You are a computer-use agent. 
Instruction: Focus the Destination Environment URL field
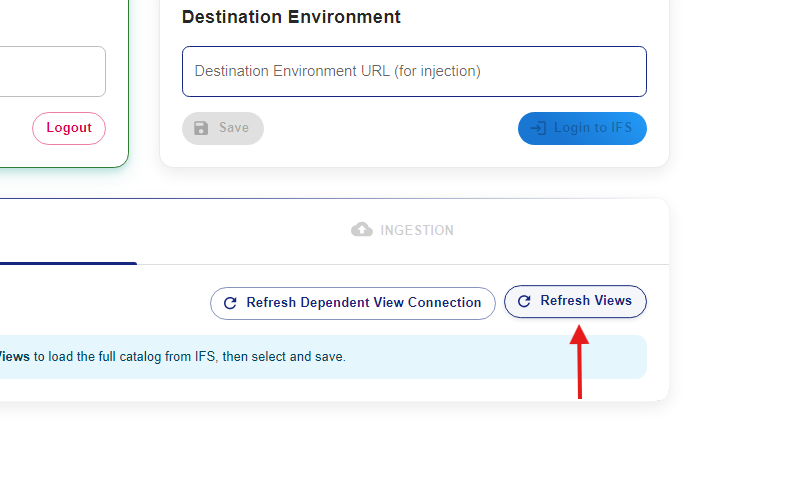[414, 71]
